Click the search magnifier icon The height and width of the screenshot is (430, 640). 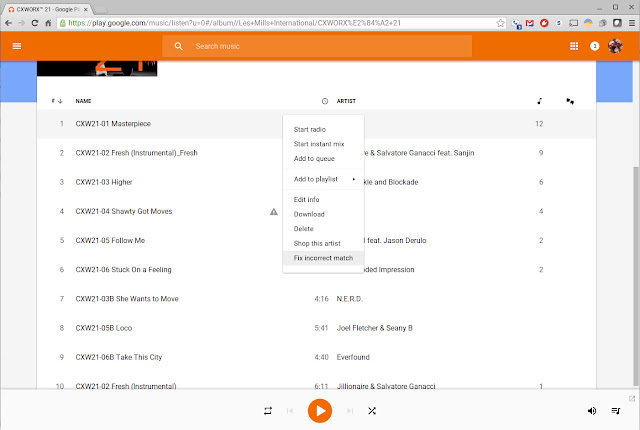tap(178, 46)
